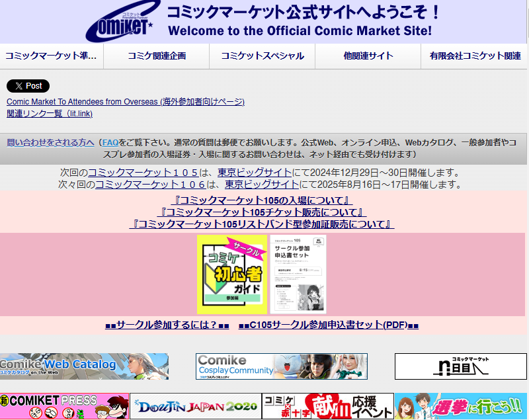Image resolution: width=529 pixels, height=420 pixels.
Task: Click the Comiket logo in the header
Action: (122, 21)
